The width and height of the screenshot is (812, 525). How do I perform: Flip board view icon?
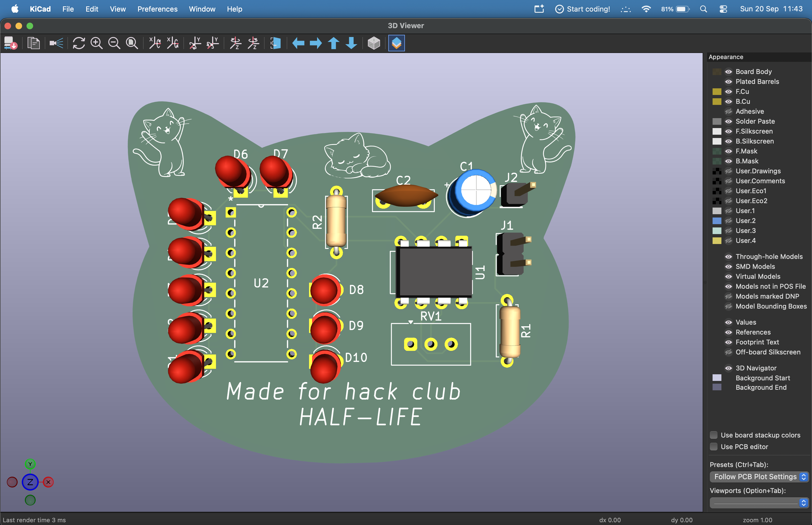click(276, 43)
